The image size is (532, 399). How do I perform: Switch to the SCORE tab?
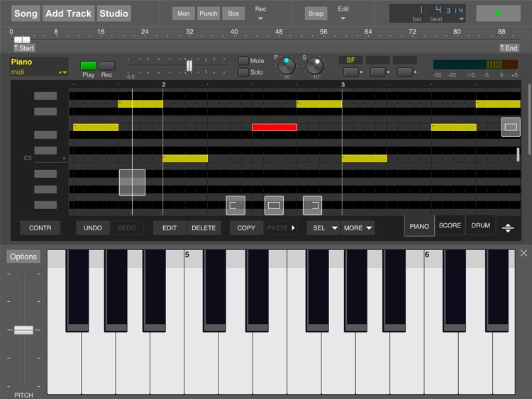pos(450,225)
